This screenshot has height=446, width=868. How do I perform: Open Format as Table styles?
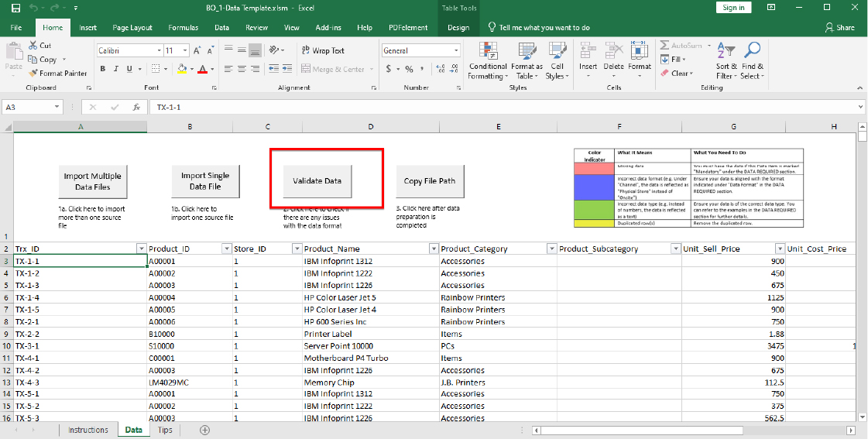point(527,62)
